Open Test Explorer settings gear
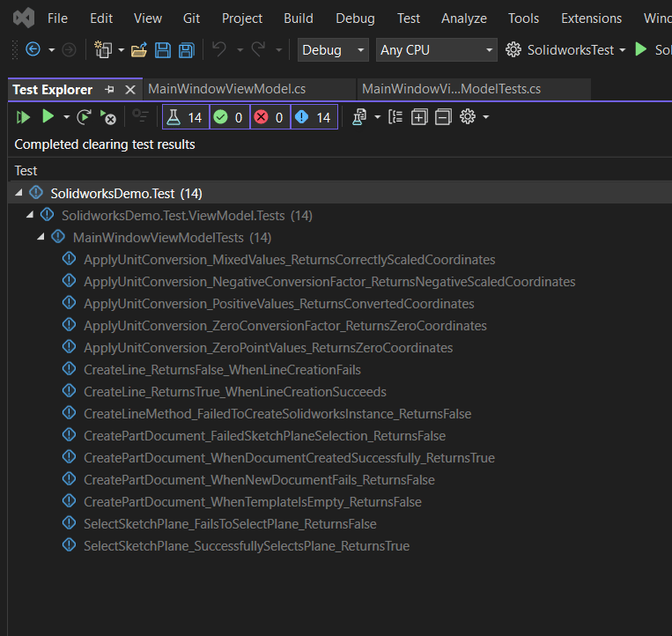 tap(468, 116)
